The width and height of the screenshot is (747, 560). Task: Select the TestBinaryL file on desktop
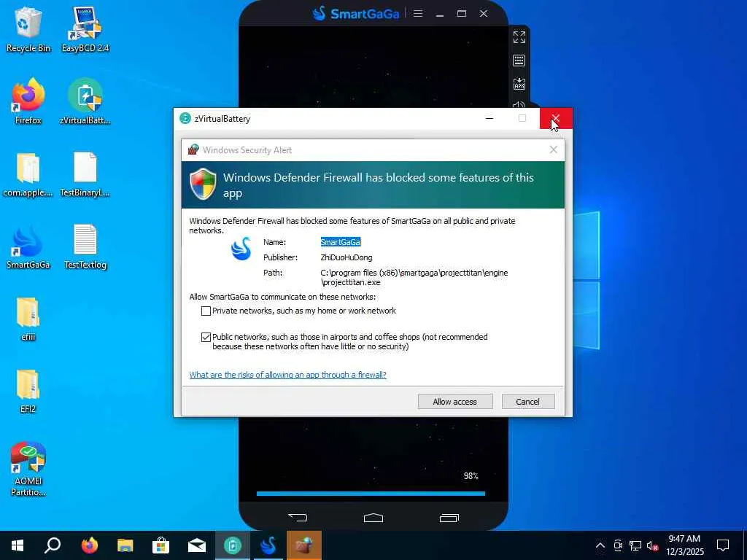pos(85,174)
